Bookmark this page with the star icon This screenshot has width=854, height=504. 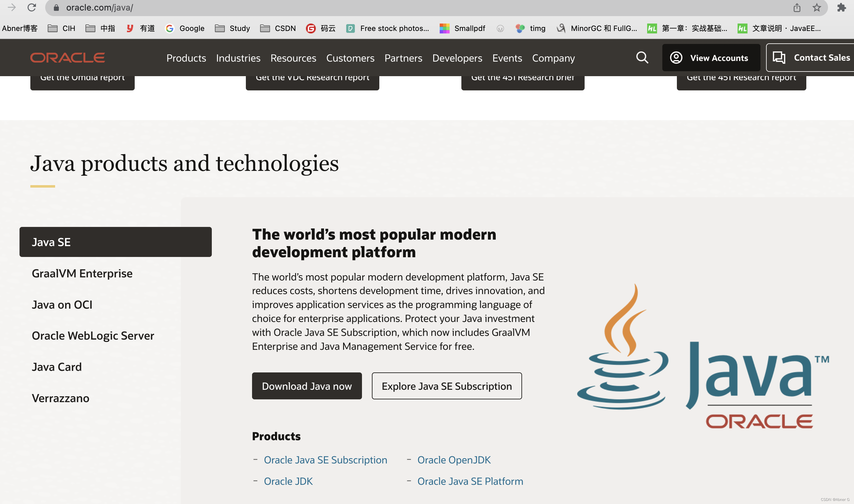click(817, 7)
